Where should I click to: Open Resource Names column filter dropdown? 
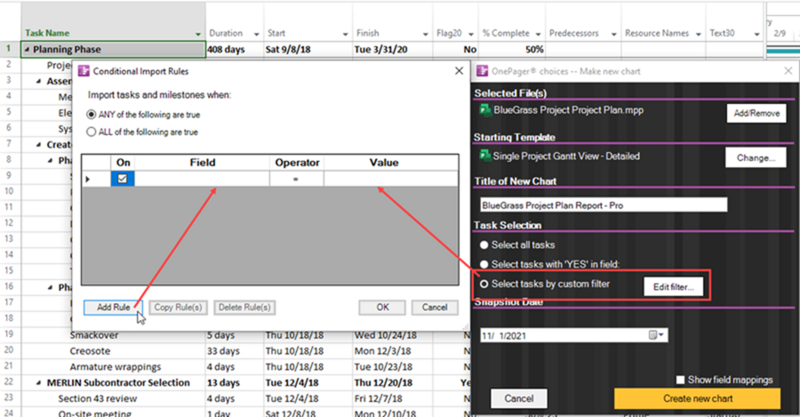(698, 34)
